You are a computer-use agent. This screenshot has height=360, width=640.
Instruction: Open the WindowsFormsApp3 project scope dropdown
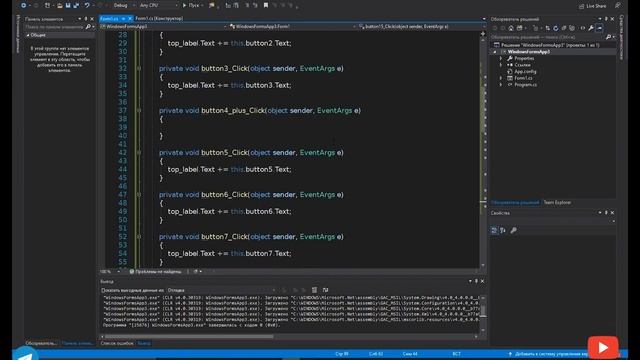click(163, 27)
